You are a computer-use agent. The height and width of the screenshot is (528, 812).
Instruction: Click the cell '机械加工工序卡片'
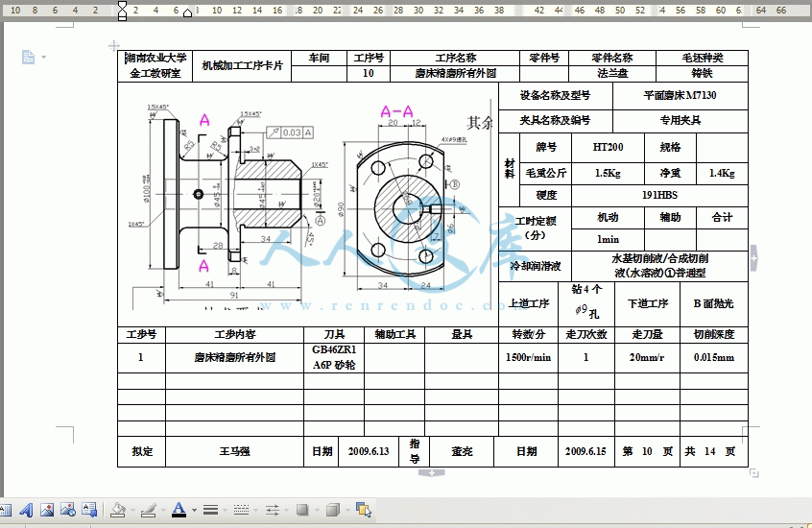243,66
